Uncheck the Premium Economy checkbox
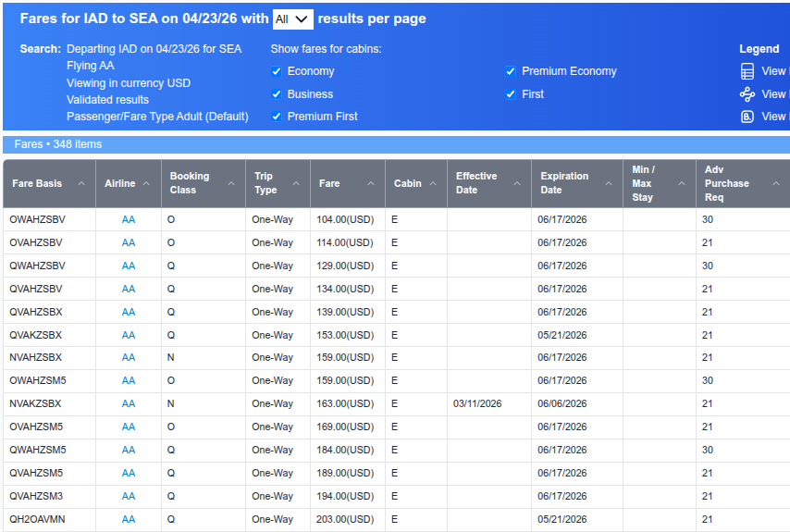Viewport: 790px width, 532px height. pos(511,71)
